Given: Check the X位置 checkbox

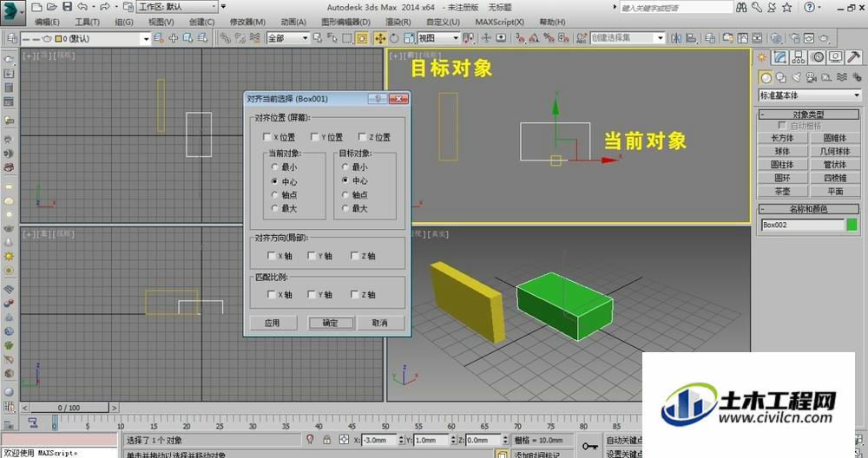Looking at the screenshot, I should [x=266, y=137].
